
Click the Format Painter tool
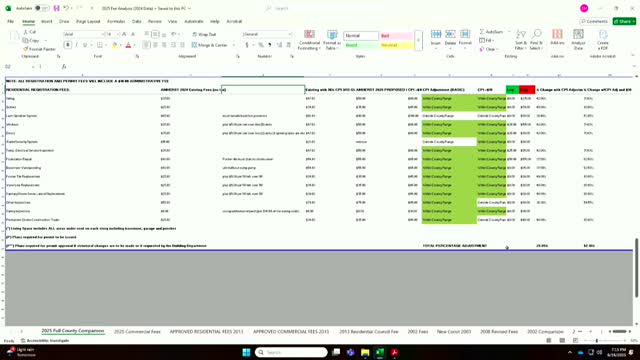(39, 49)
